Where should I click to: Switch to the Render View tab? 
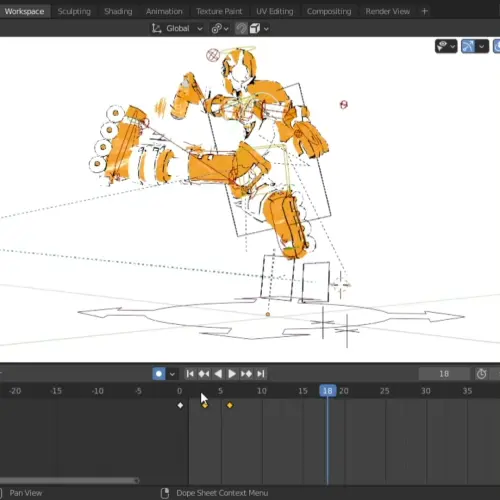387,11
